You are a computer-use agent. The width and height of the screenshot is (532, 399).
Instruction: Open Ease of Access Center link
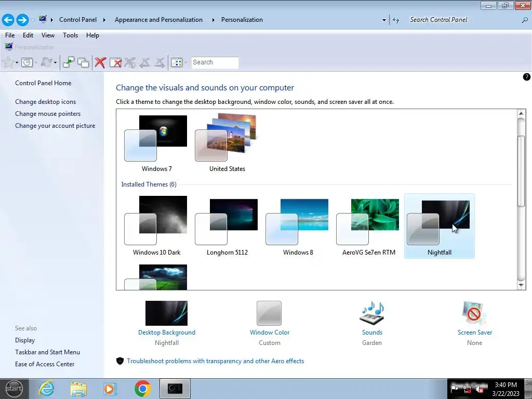(45, 364)
